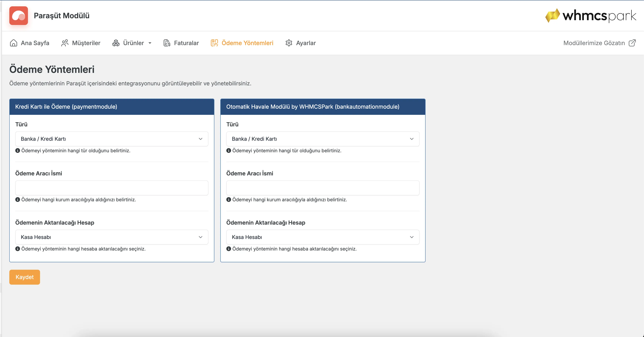Click the Kredi Kartı ile Ödeme (paymentmodule) header
The height and width of the screenshot is (337, 644).
(x=112, y=107)
